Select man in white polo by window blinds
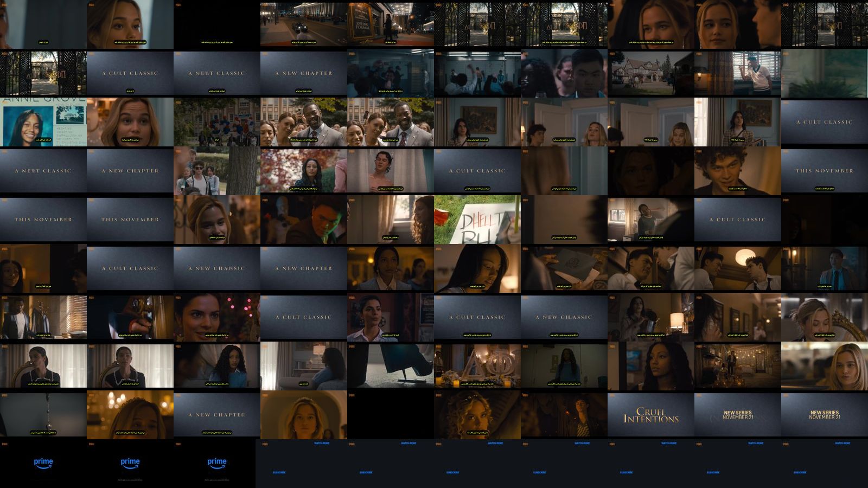This screenshot has width=868, height=488. coord(738,73)
